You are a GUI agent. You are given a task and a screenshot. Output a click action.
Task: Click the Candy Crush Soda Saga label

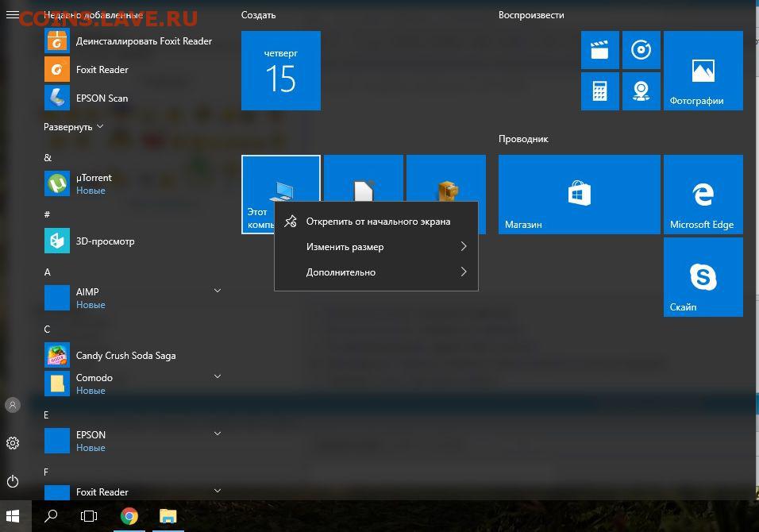[x=126, y=355]
